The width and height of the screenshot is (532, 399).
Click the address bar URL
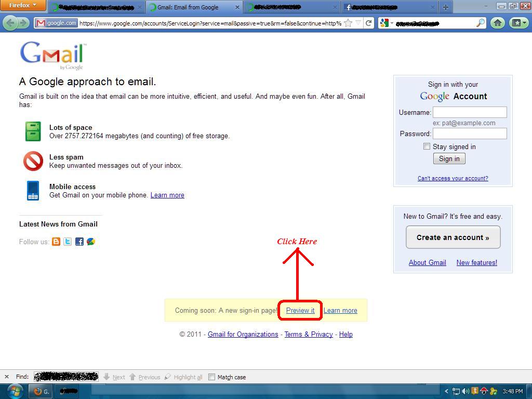point(210,23)
